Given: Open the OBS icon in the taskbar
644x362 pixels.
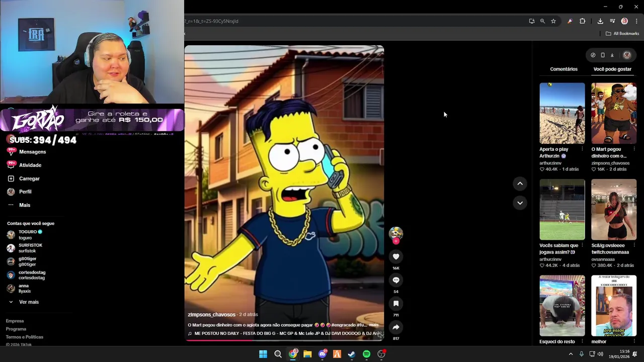Looking at the screenshot, I should tap(381, 354).
